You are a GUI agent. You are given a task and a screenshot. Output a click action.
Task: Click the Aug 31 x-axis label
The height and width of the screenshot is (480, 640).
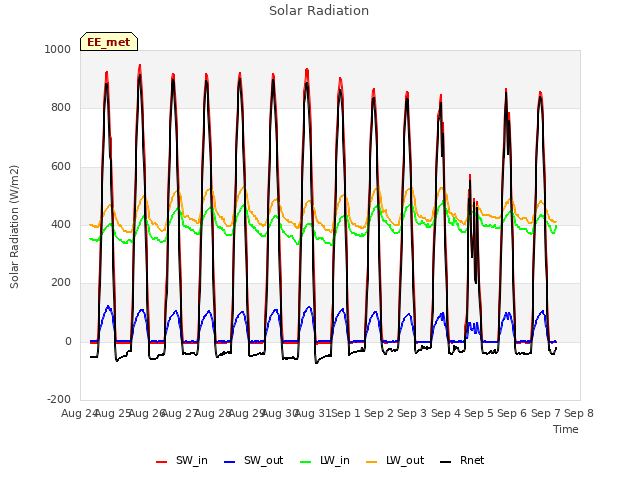pos(312,413)
